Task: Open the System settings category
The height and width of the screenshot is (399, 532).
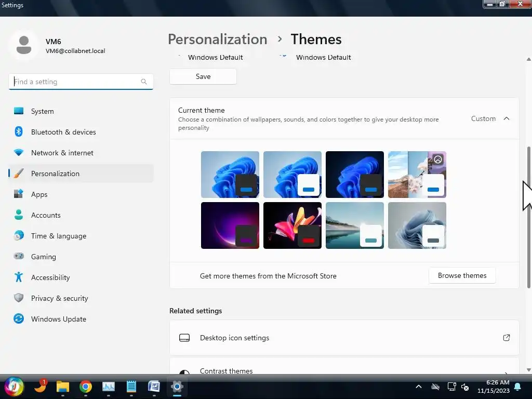Action: pos(81,111)
